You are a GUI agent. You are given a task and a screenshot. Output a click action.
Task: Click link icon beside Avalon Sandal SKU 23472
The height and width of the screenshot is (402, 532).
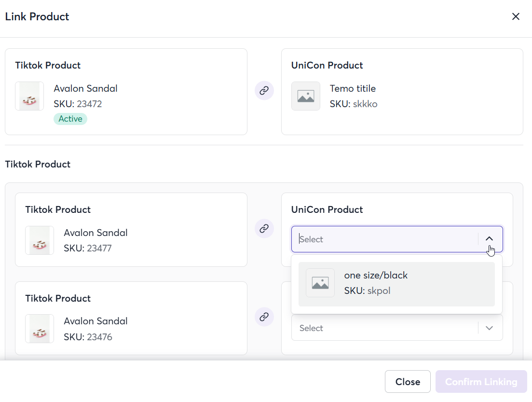click(264, 91)
